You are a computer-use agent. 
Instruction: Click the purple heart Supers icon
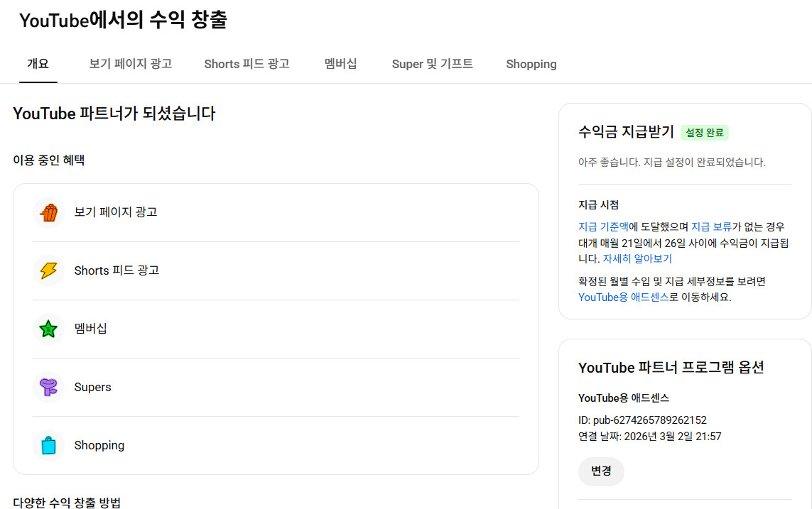click(x=49, y=387)
